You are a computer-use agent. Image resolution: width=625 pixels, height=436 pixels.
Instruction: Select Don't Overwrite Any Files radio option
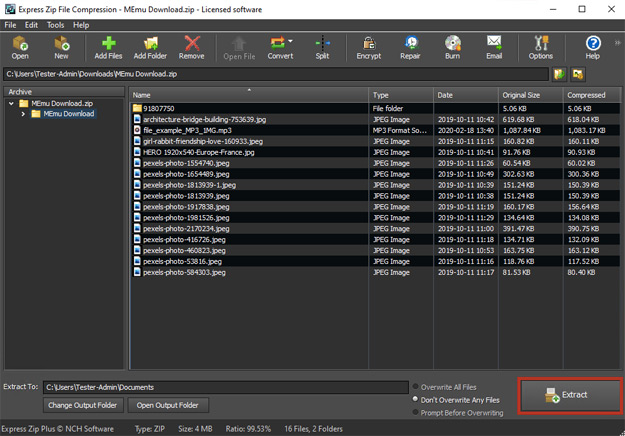[416, 399]
